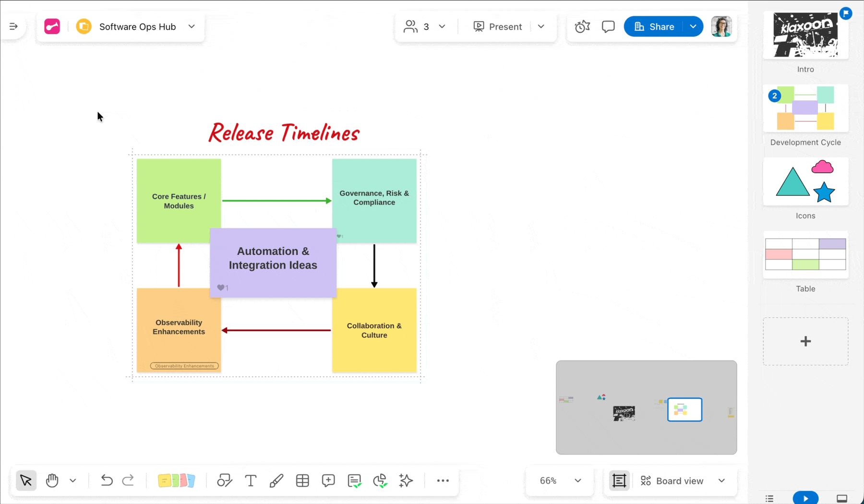Toggle the frame navigation panel button
The image size is (864, 504).
[x=619, y=480]
